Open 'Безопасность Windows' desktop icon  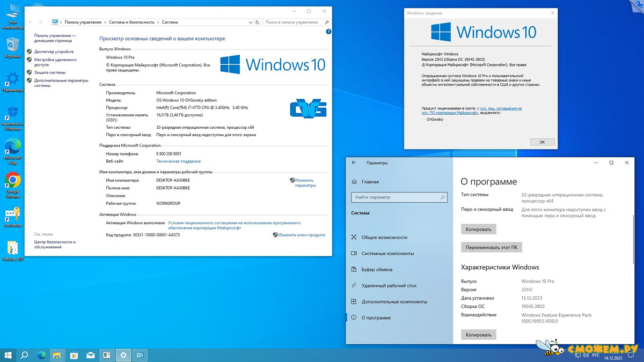[12, 118]
